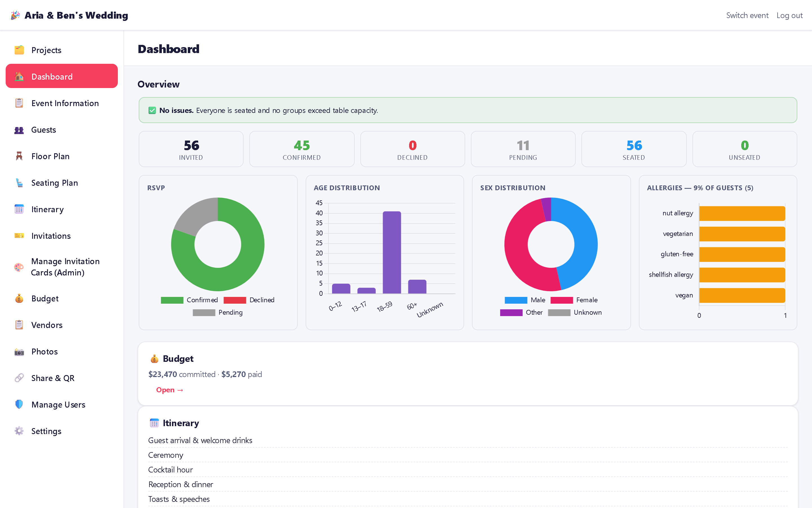
Task: Click Open link in Budget card
Action: [170, 390]
